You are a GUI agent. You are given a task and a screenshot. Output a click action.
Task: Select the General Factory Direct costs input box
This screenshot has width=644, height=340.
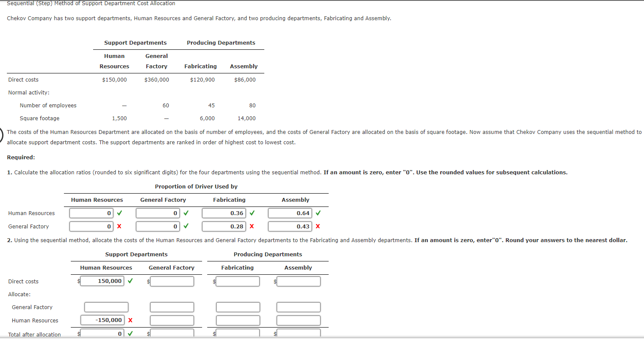click(172, 281)
